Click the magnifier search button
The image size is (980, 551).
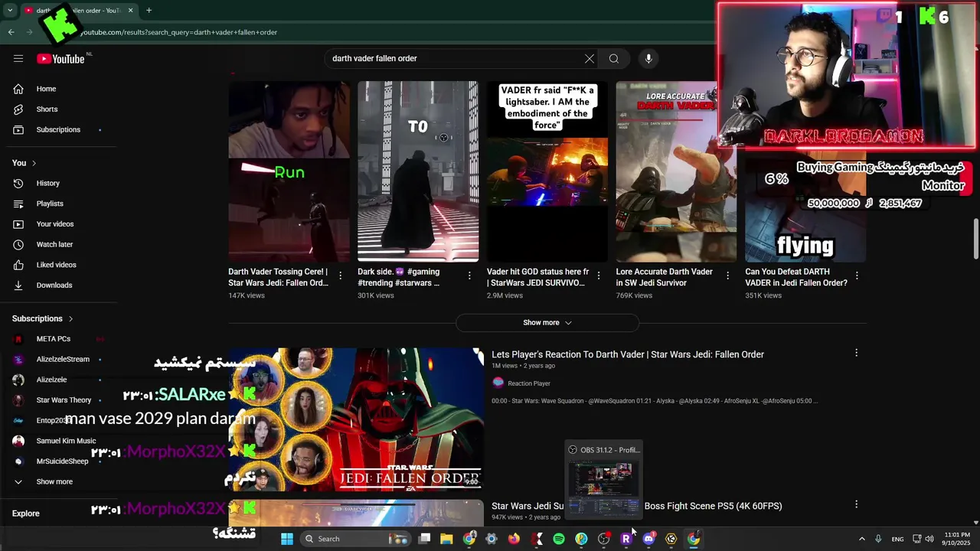coord(614,59)
